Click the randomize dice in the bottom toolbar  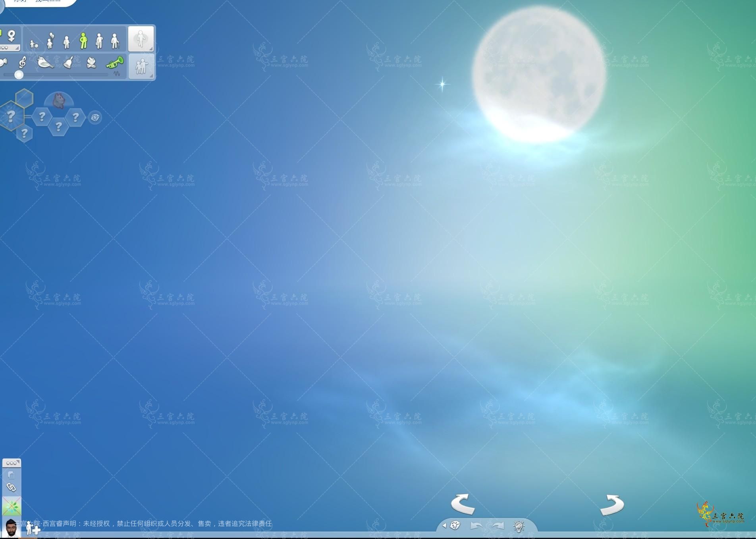coord(455,526)
